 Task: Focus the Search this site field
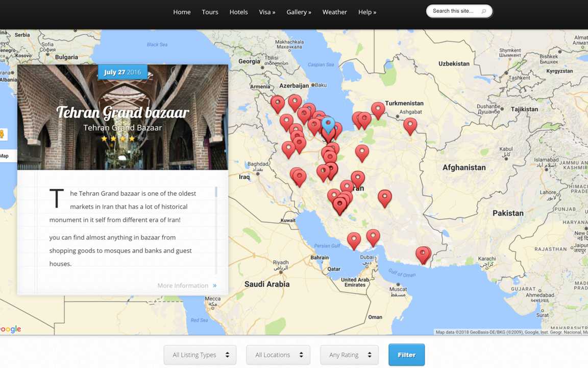tap(453, 11)
